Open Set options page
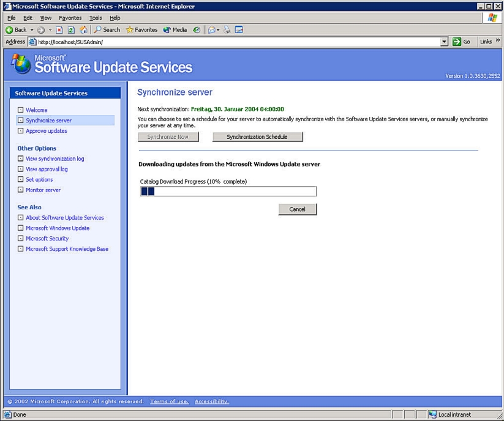Viewport: 504px width, 421px height. pos(39,179)
